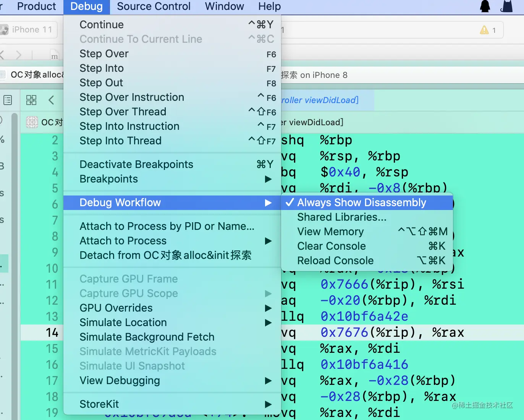
Task: Choose Detach from OC对象alloc&init探索
Action: (172, 255)
